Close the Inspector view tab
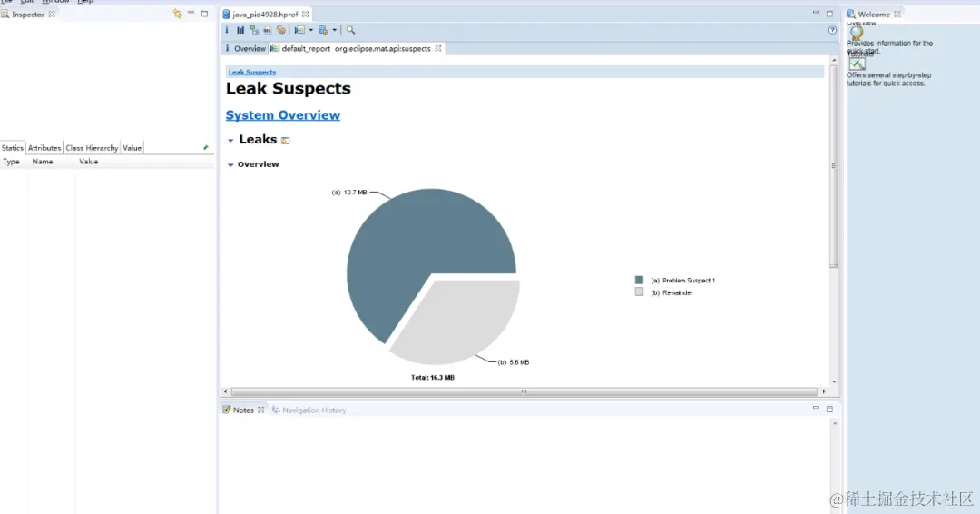The height and width of the screenshot is (514, 980). [52, 14]
